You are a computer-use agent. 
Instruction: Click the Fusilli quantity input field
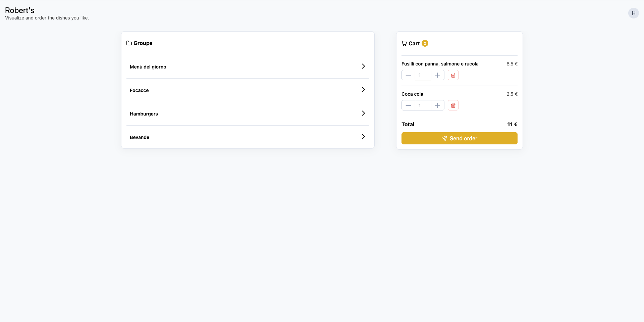(x=423, y=75)
